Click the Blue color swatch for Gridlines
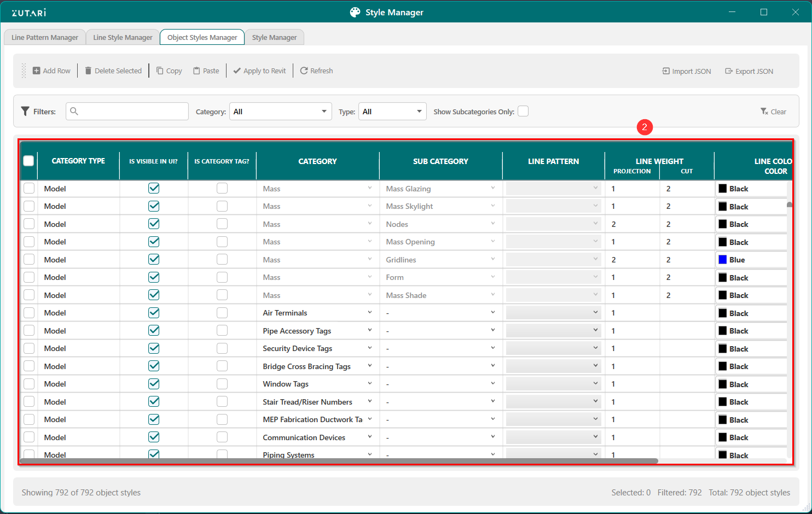This screenshot has height=514, width=812. click(723, 260)
